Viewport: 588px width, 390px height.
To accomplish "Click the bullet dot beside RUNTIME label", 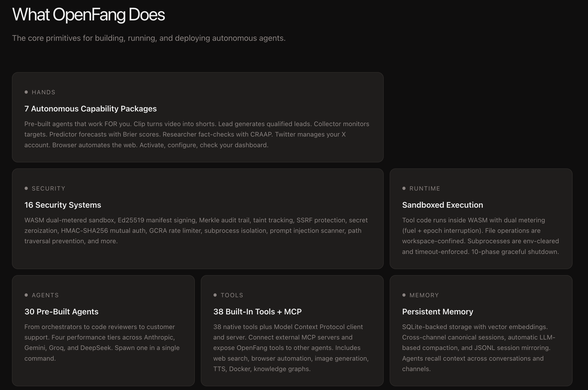I will click(x=404, y=188).
